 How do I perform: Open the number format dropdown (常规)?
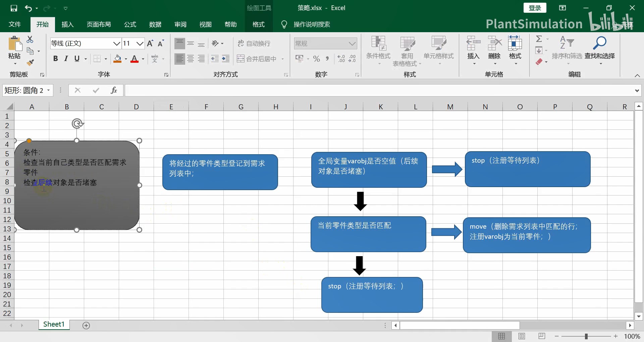pyautogui.click(x=352, y=43)
